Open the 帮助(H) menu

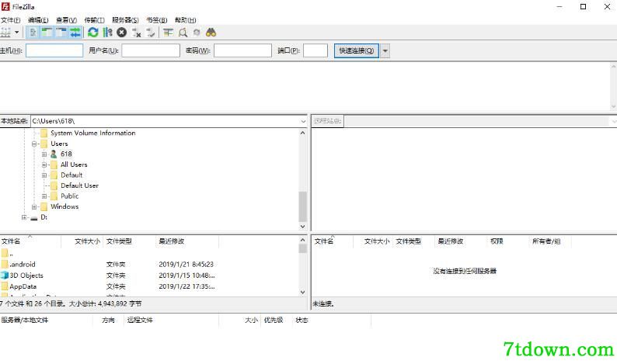pyautogui.click(x=185, y=19)
